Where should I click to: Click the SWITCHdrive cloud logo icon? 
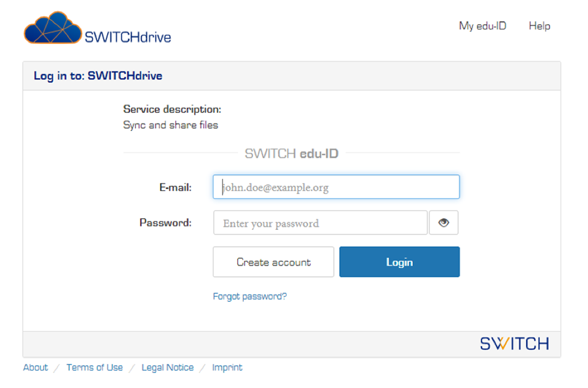coord(54,28)
